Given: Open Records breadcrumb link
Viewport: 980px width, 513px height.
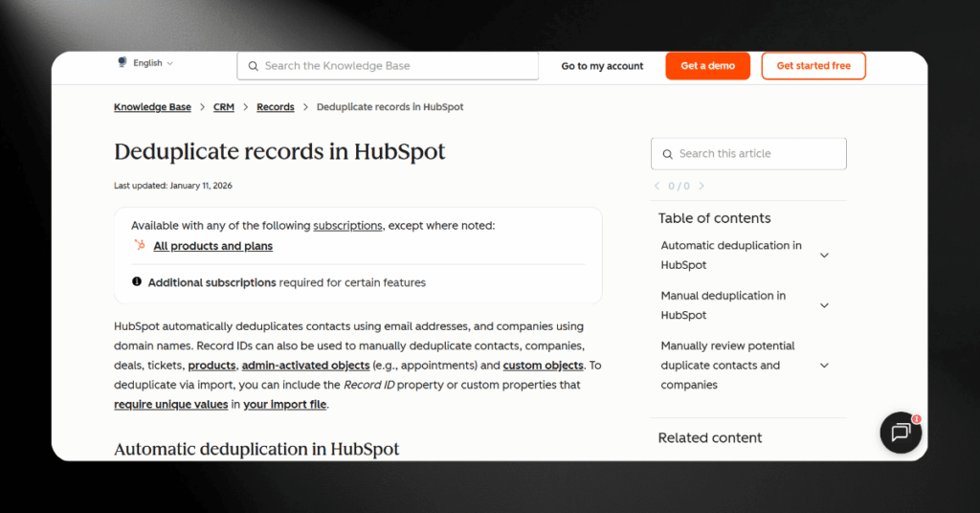Looking at the screenshot, I should click(275, 107).
